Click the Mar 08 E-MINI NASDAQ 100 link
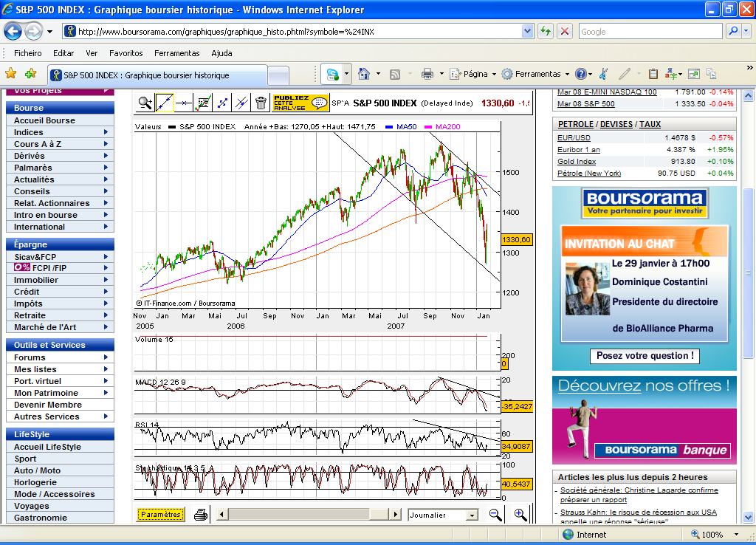Viewport: 756px width, 545px height. [607, 92]
